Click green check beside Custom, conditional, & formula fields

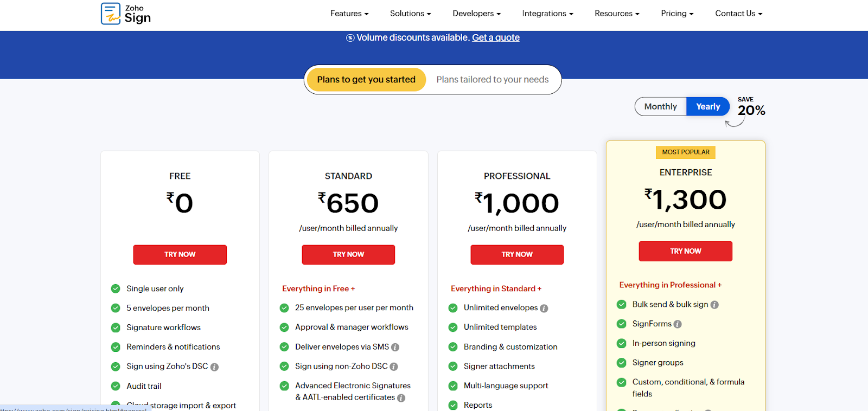click(622, 382)
